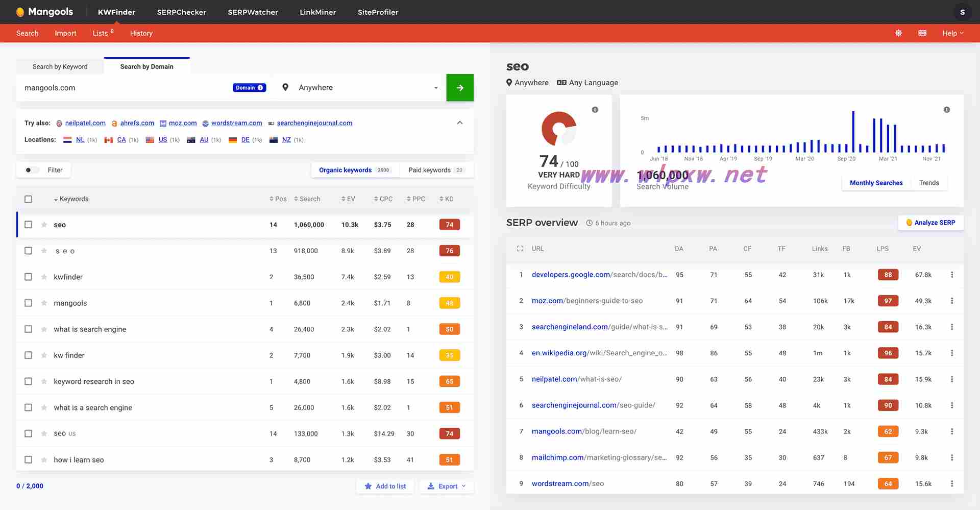Click Add to list button
The height and width of the screenshot is (510, 980).
coord(385,486)
